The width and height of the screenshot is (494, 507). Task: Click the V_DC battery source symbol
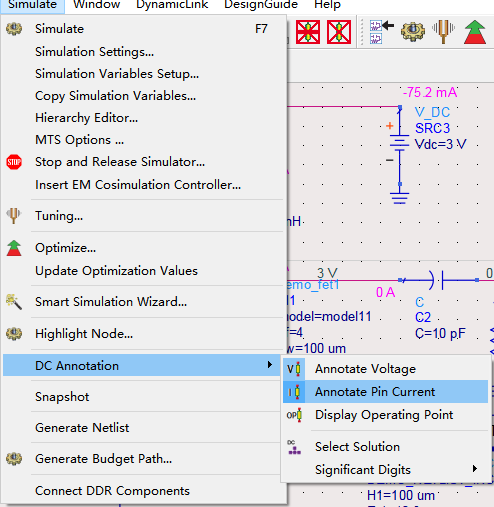pos(399,144)
